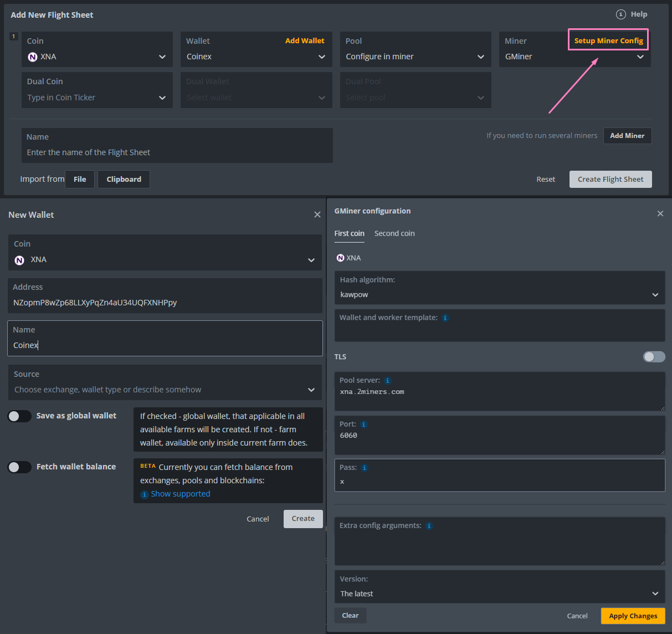The height and width of the screenshot is (634, 672).
Task: Select the First coin tab
Action: tap(349, 233)
